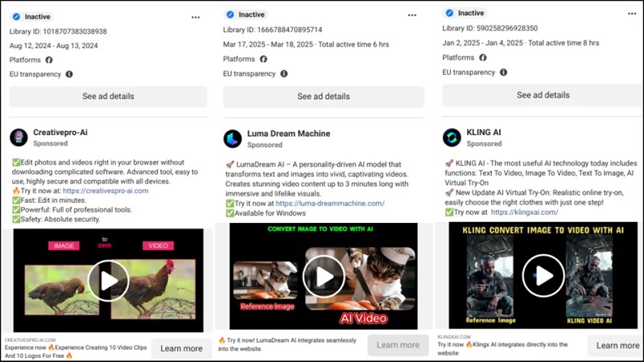Click the date range Aug 12, 2024 - Aug 13, 2024
This screenshot has height=362, width=644.
(x=54, y=46)
